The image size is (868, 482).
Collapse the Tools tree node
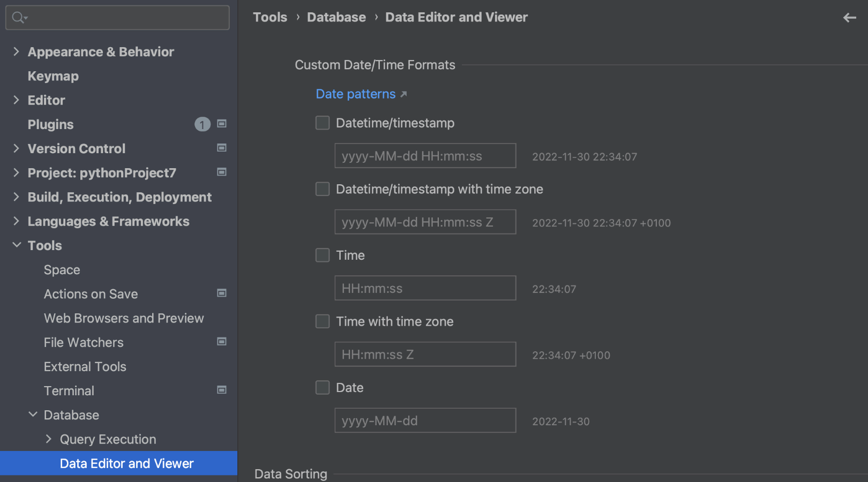coord(17,245)
